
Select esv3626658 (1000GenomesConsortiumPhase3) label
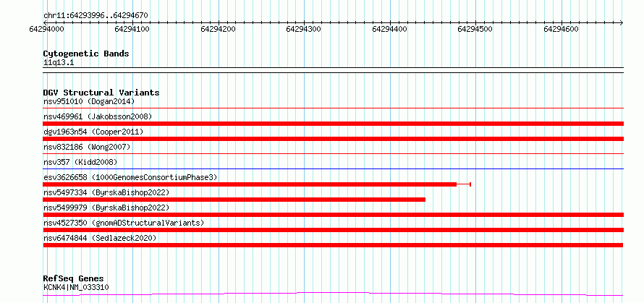point(130,177)
